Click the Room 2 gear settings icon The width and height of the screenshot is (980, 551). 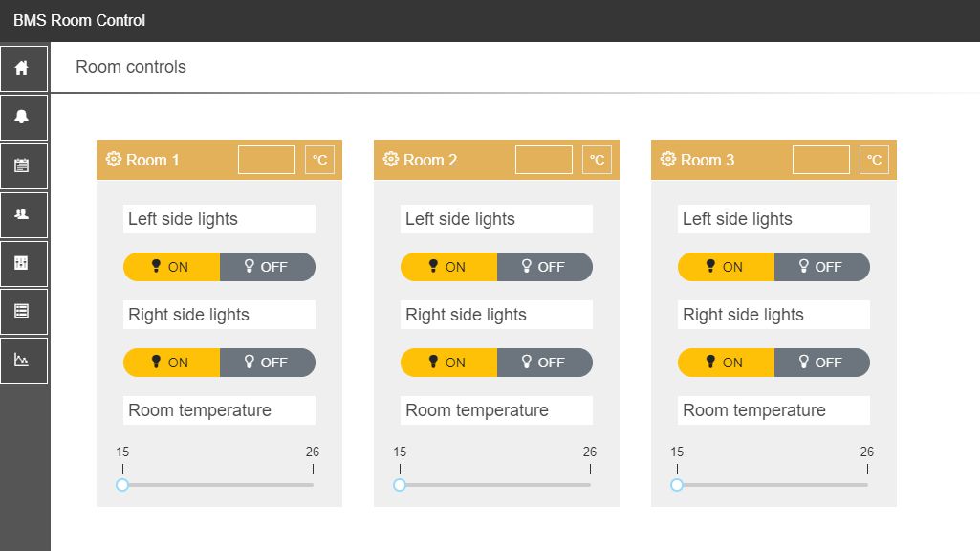pyautogui.click(x=391, y=160)
